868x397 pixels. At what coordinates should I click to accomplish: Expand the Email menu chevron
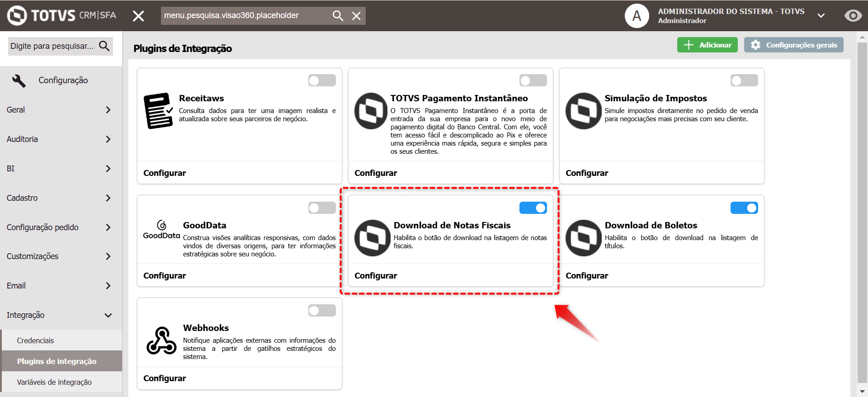click(x=108, y=286)
